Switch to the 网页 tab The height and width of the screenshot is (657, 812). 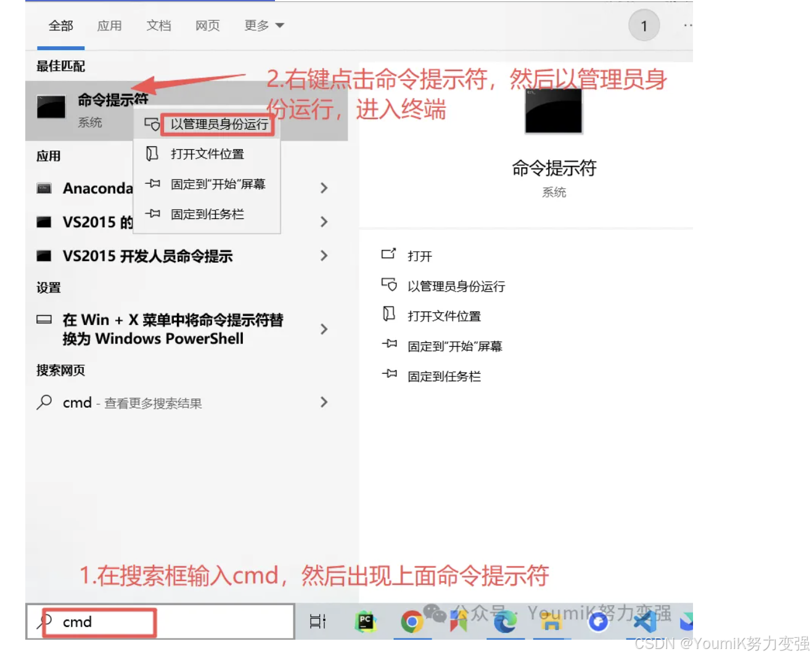pos(207,26)
